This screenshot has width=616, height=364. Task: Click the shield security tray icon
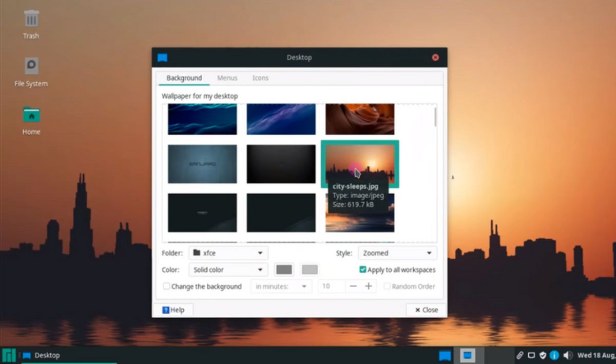[543, 355]
